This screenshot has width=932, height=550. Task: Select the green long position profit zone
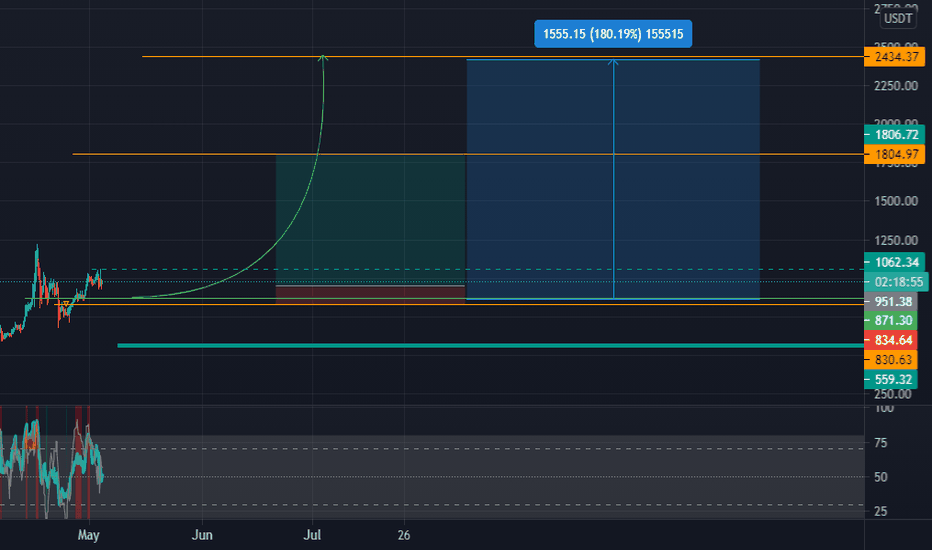pyautogui.click(x=370, y=220)
